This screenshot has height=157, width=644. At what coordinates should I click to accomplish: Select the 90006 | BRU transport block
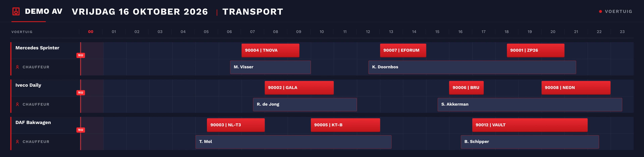click(x=466, y=88)
